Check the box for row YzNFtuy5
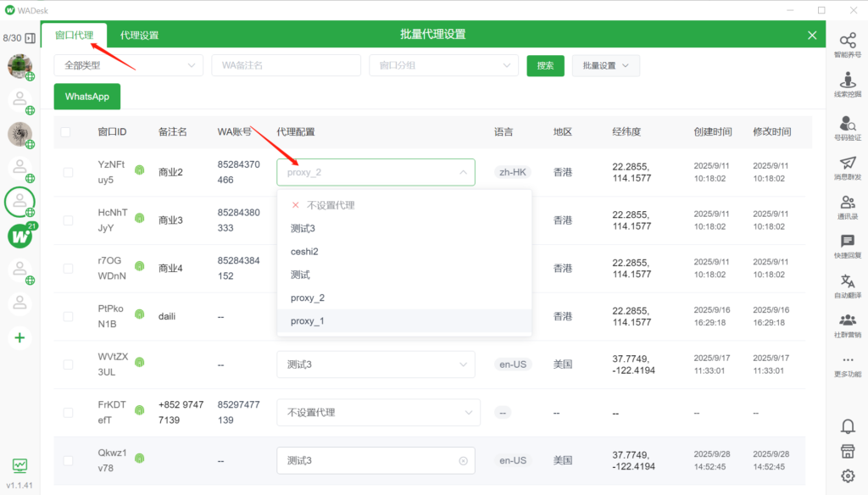 click(68, 173)
